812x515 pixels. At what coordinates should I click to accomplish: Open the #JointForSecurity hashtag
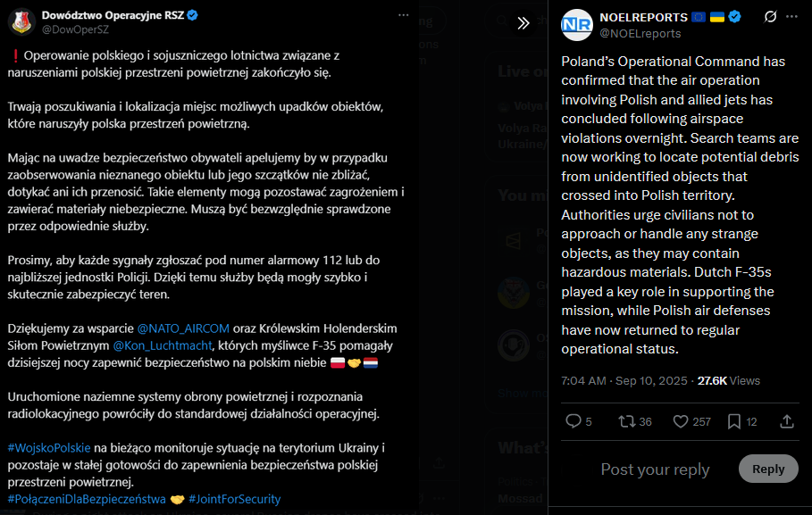tap(235, 499)
